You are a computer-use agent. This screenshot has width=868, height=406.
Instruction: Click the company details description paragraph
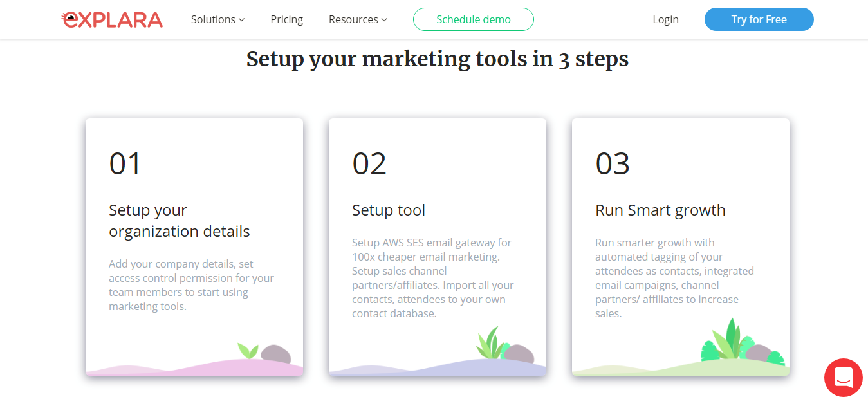[192, 285]
